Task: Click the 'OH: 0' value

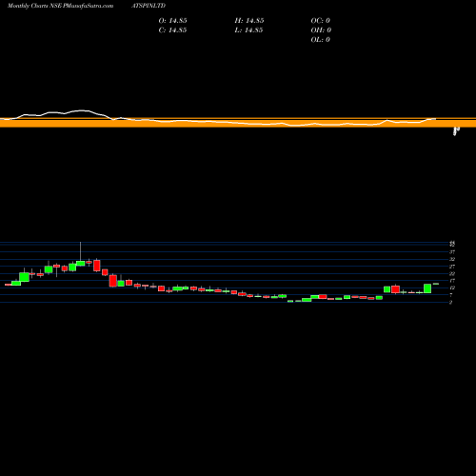Action: (321, 30)
